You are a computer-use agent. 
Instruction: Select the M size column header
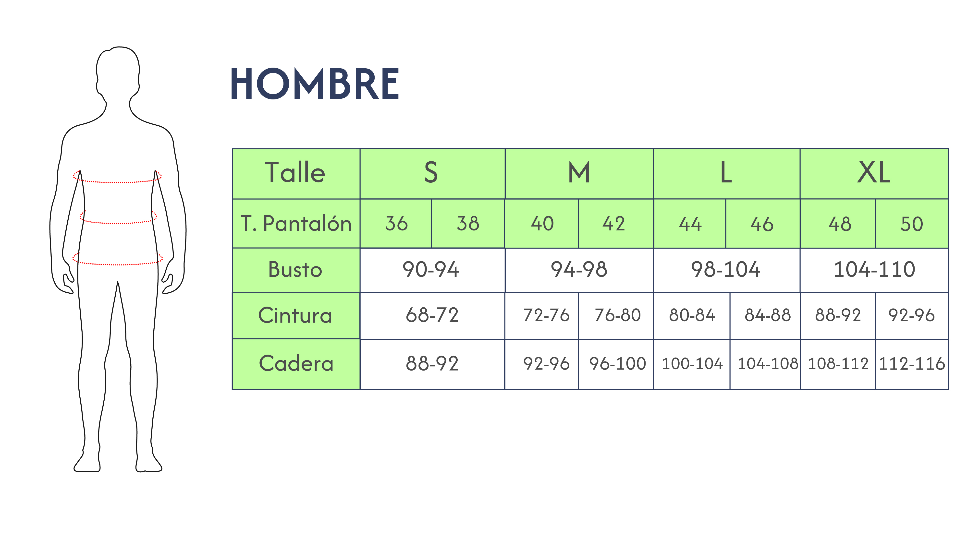[579, 173]
